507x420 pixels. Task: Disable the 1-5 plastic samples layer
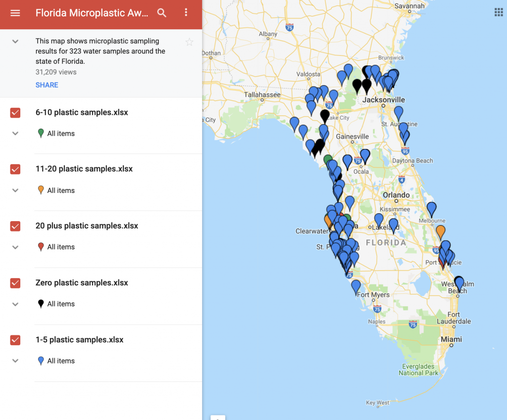[15, 340]
